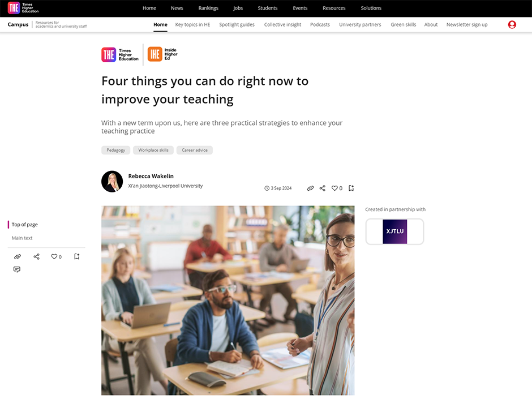Save article using sidebar bookmark icon
This screenshot has width=532, height=399.
[76, 257]
